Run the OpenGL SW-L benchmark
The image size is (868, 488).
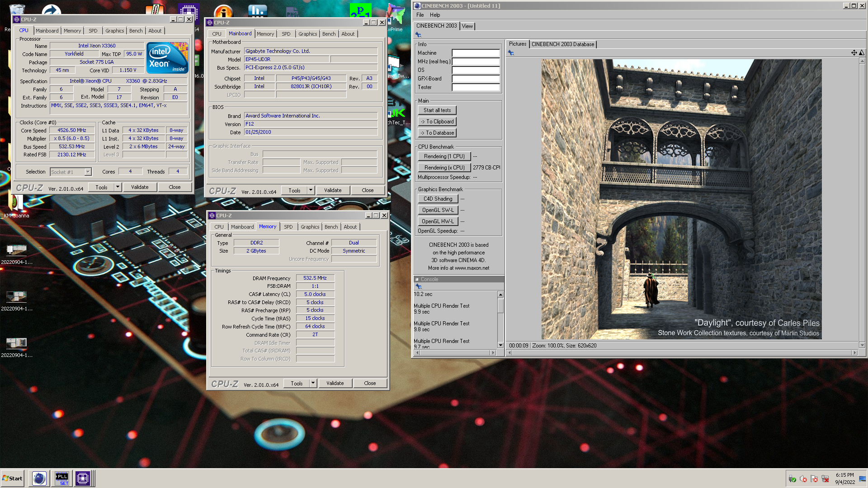(x=438, y=210)
